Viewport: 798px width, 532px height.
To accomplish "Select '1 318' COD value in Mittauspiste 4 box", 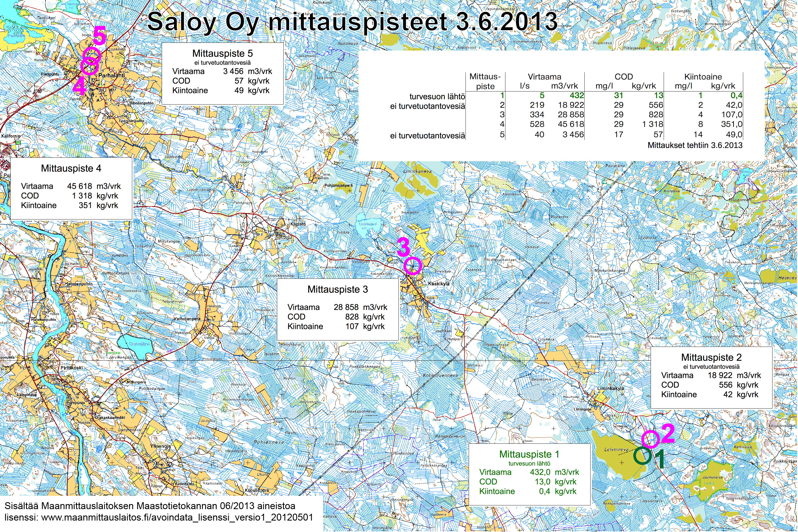I will click(x=82, y=196).
